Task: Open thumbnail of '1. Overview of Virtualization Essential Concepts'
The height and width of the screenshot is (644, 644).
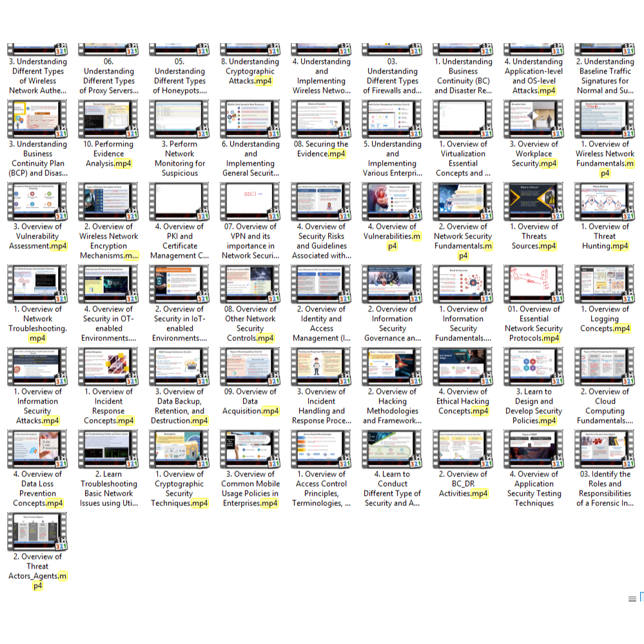Action: click(x=463, y=119)
